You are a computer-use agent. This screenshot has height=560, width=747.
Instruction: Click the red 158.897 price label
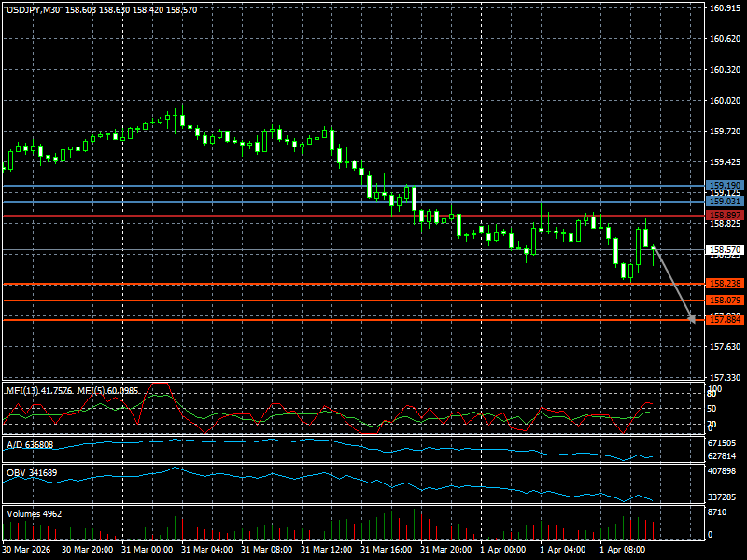pos(725,216)
